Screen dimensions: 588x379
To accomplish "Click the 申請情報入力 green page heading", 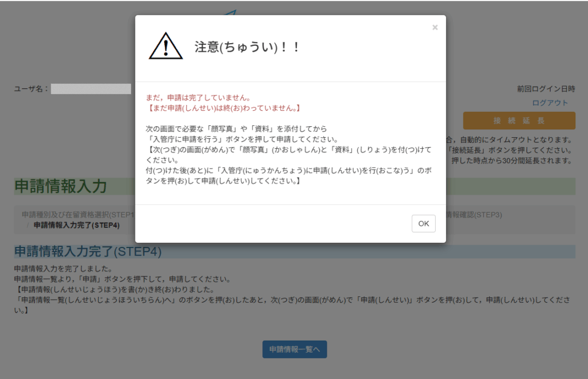I will pos(60,186).
